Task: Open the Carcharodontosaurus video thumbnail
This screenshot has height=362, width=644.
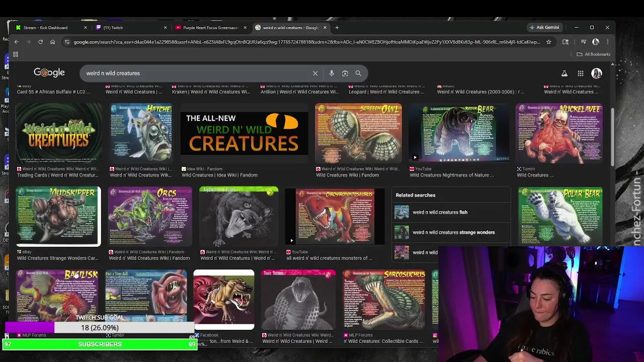Action: (335, 217)
